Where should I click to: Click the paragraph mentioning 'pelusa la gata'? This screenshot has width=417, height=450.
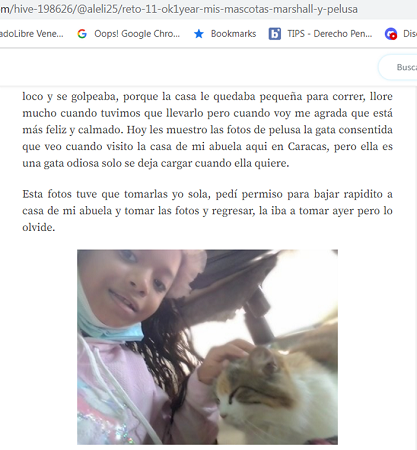pos(207,130)
